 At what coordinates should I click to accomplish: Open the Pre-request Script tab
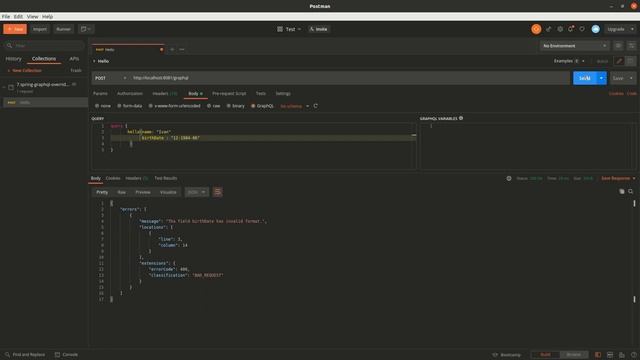point(229,93)
